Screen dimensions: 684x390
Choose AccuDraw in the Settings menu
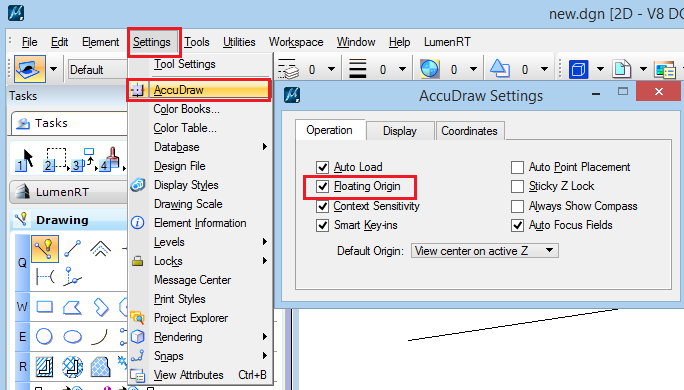pyautogui.click(x=200, y=90)
